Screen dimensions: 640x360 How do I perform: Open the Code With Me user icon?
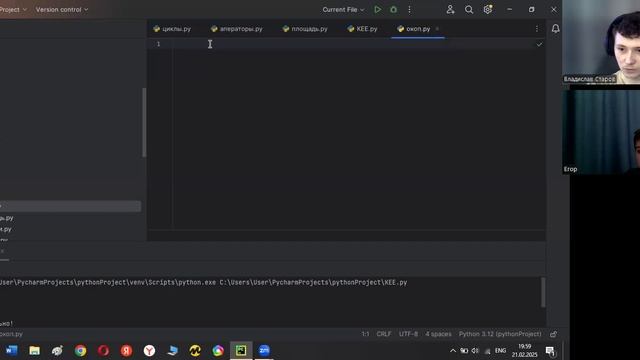coord(450,9)
